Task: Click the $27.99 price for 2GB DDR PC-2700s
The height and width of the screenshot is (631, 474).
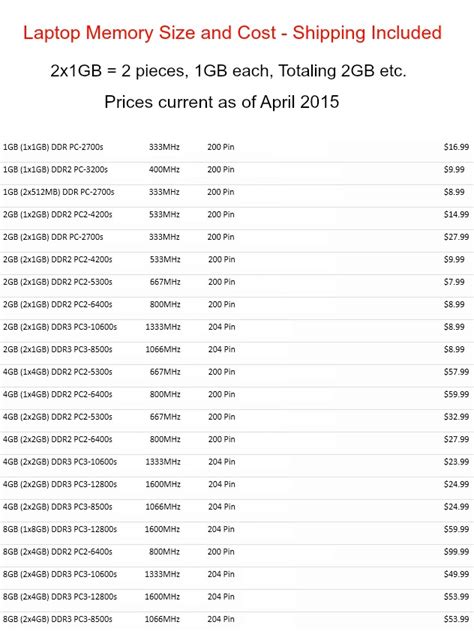Action: pos(456,237)
